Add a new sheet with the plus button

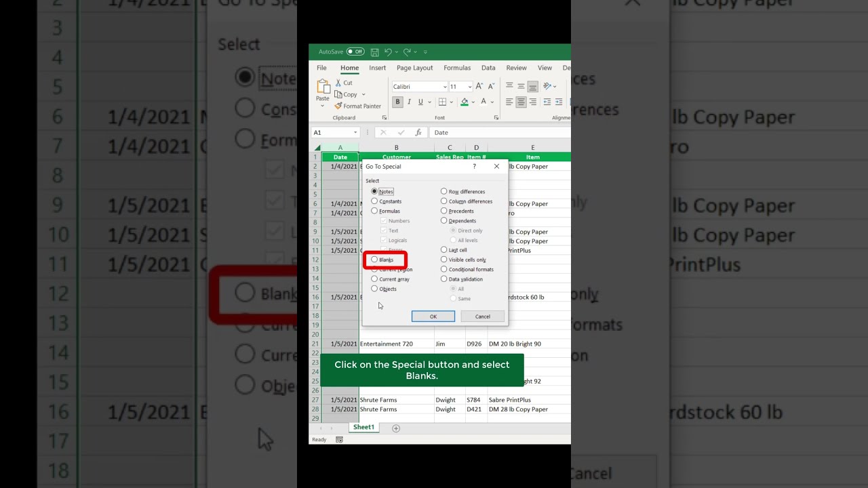point(396,428)
